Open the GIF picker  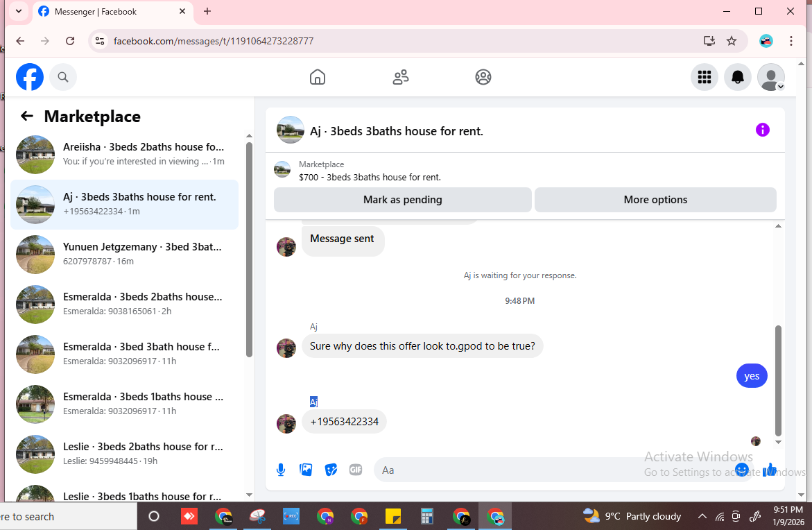(356, 470)
